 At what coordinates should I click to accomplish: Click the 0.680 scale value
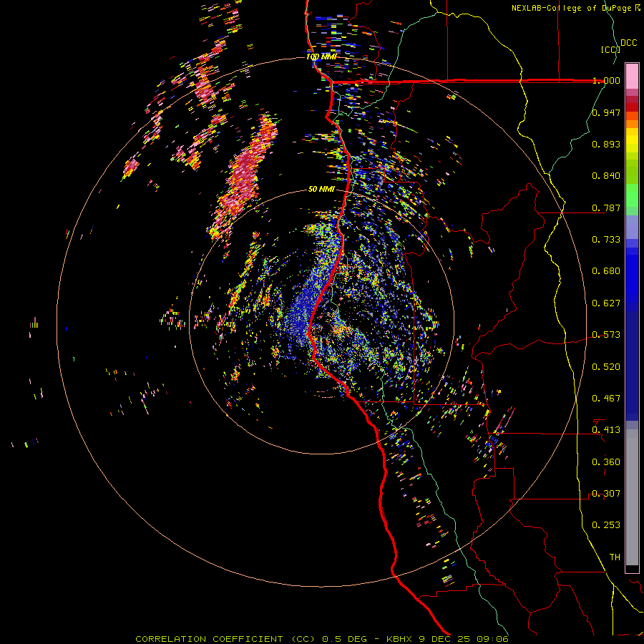606,271
